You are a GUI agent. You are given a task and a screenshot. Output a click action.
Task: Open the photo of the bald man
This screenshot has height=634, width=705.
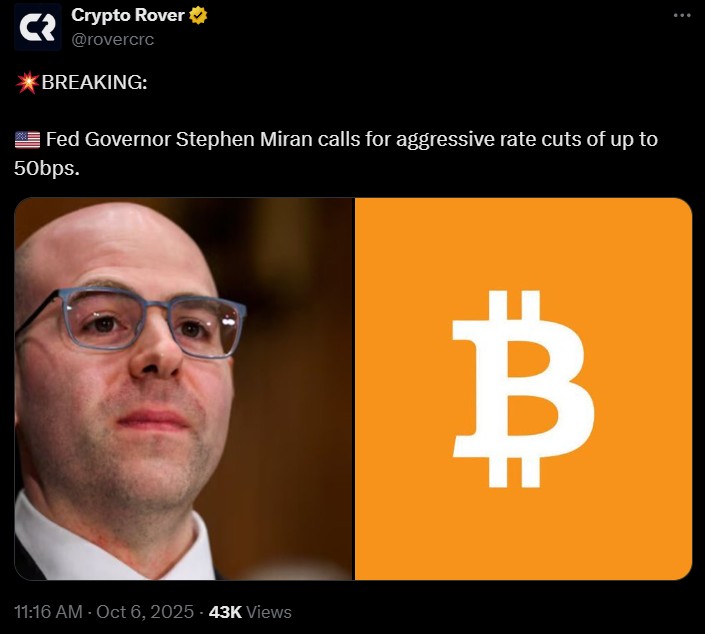coord(184,389)
